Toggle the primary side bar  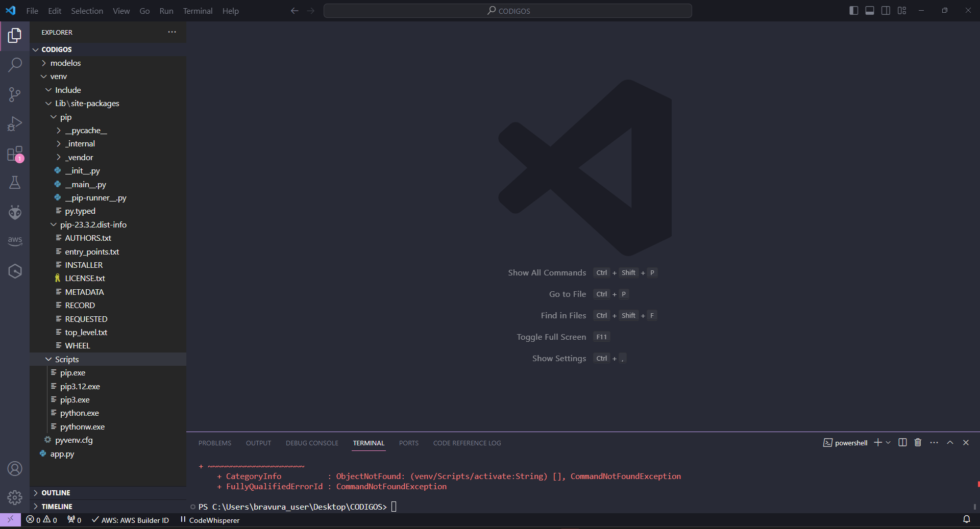coord(853,11)
